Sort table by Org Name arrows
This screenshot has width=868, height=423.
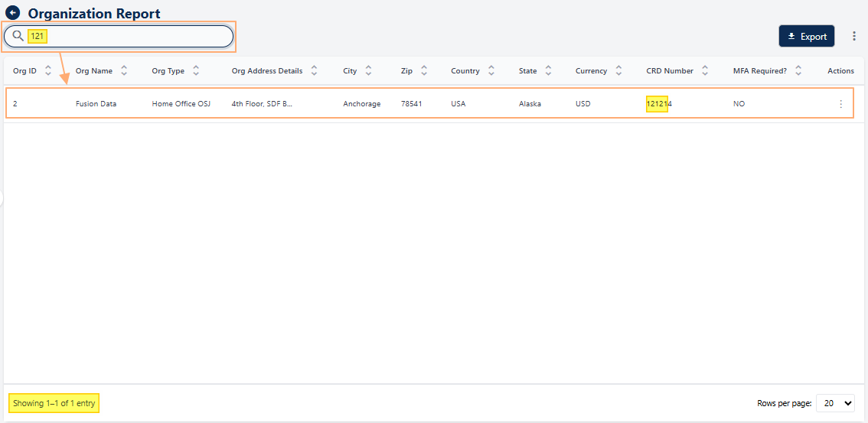[x=124, y=71]
